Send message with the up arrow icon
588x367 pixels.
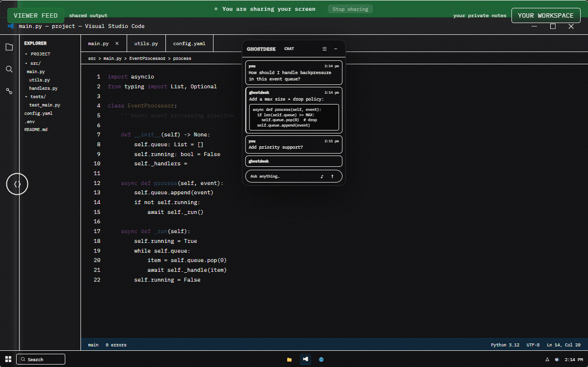tap(332, 177)
